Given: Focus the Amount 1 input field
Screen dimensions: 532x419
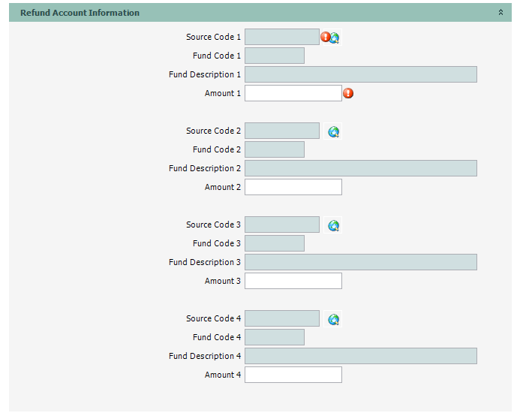Looking at the screenshot, I should 293,93.
